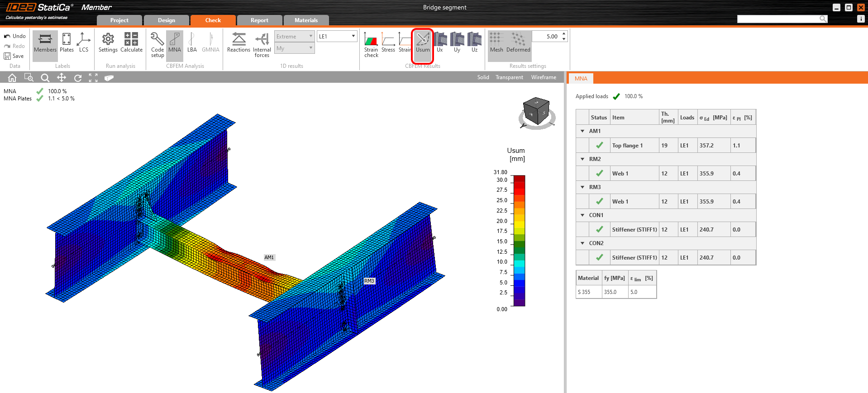Open the Materials tab
This screenshot has width=868, height=393.
[x=306, y=20]
